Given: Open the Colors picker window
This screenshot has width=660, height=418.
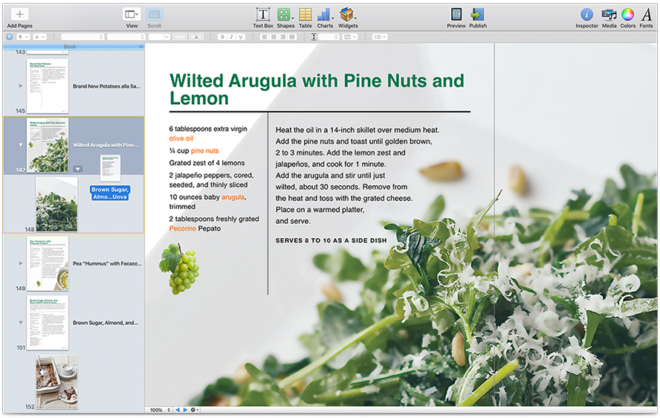Looking at the screenshot, I should click(x=628, y=18).
